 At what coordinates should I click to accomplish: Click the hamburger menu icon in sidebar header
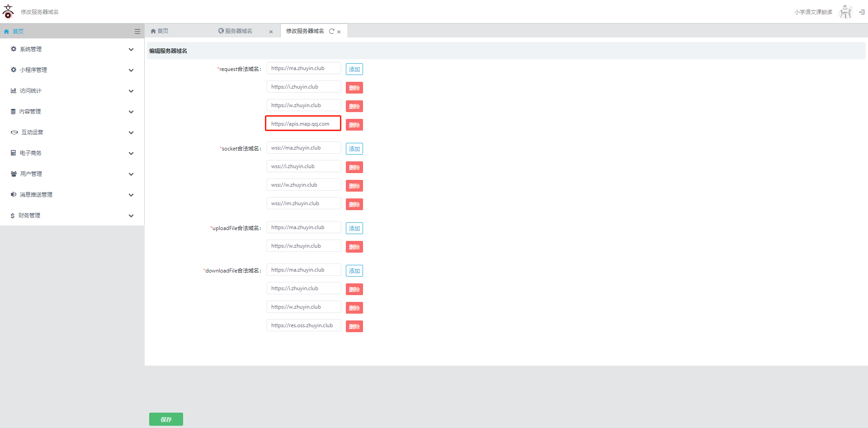137,32
